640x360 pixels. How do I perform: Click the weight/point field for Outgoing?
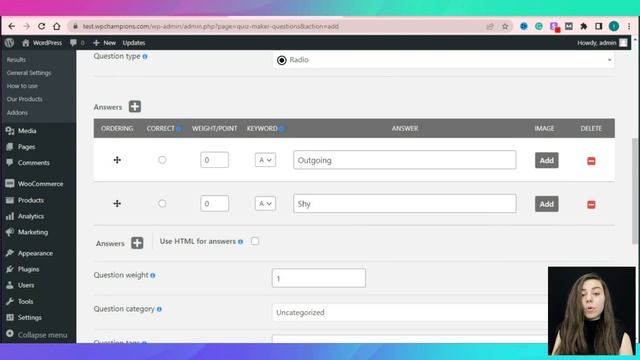(x=214, y=160)
